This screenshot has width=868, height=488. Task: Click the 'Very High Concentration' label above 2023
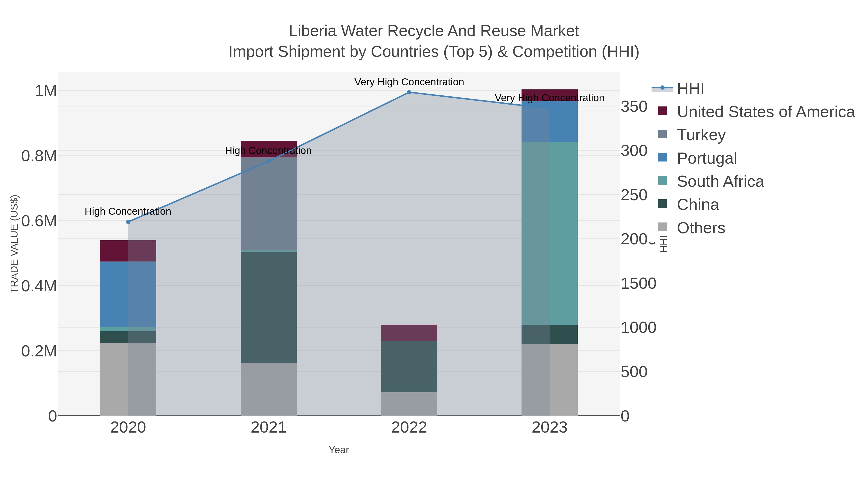(x=549, y=98)
